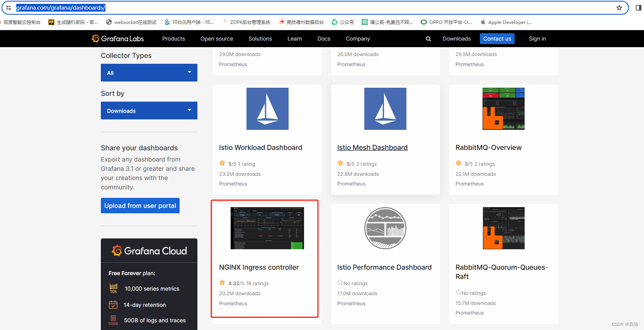Click '25.5M downloads' text

point(476,54)
